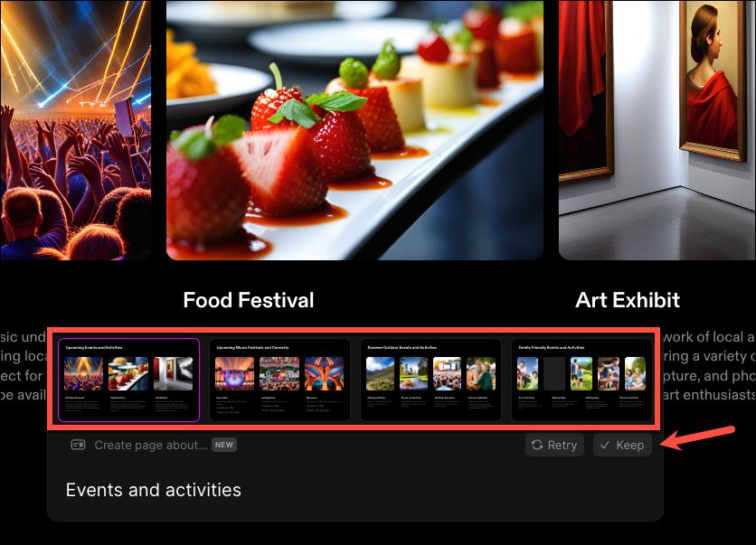
Task: Select the Summer Outdoor Events and Activities layout
Action: (430, 380)
